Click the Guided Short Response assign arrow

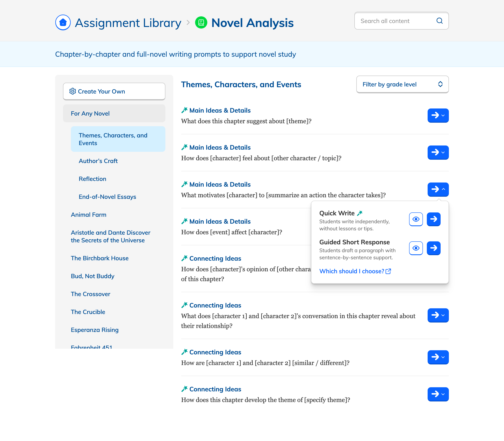(433, 248)
